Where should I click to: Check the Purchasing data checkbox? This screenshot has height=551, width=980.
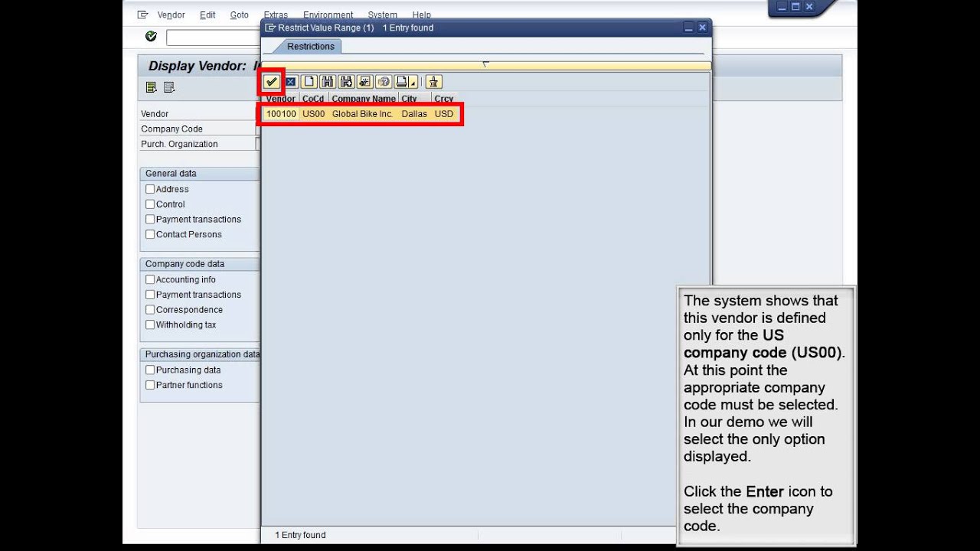pos(150,370)
